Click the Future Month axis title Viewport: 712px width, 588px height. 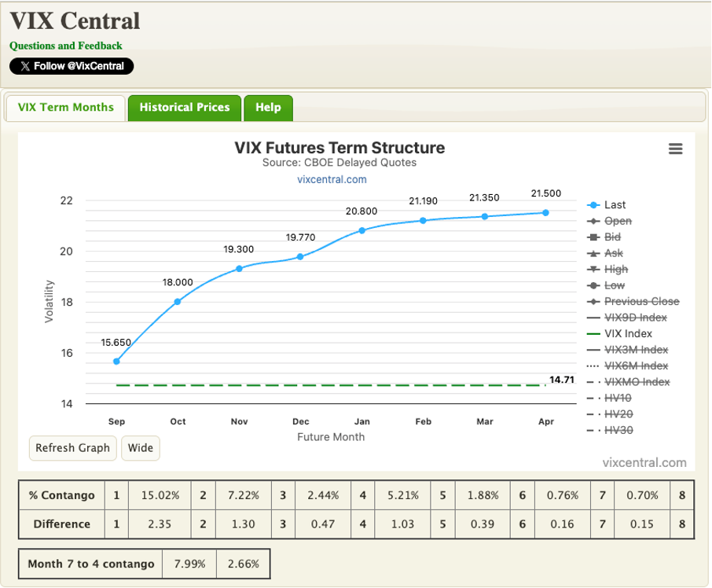331,437
